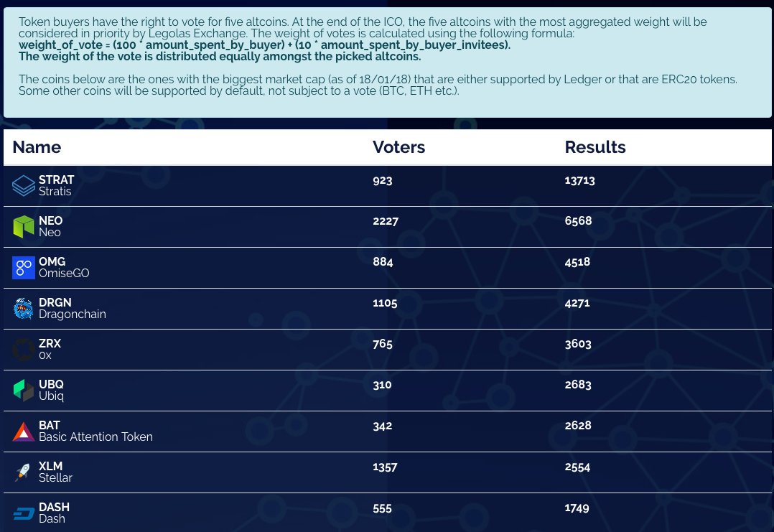This screenshot has width=774, height=532.
Task: Click the Dragonchain name text
Action: 73,314
